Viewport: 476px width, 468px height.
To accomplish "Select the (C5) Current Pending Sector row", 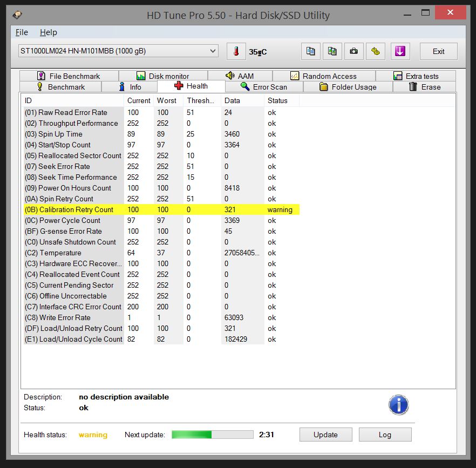I will tap(161, 285).
